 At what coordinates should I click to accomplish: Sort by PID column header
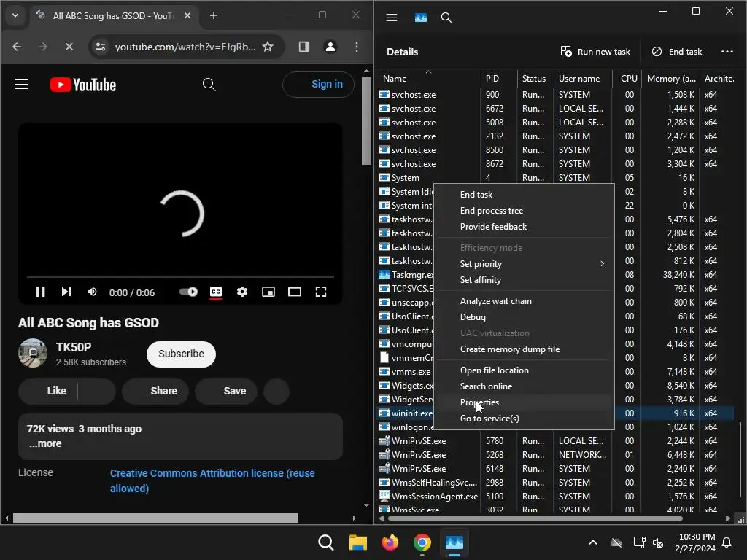point(498,79)
